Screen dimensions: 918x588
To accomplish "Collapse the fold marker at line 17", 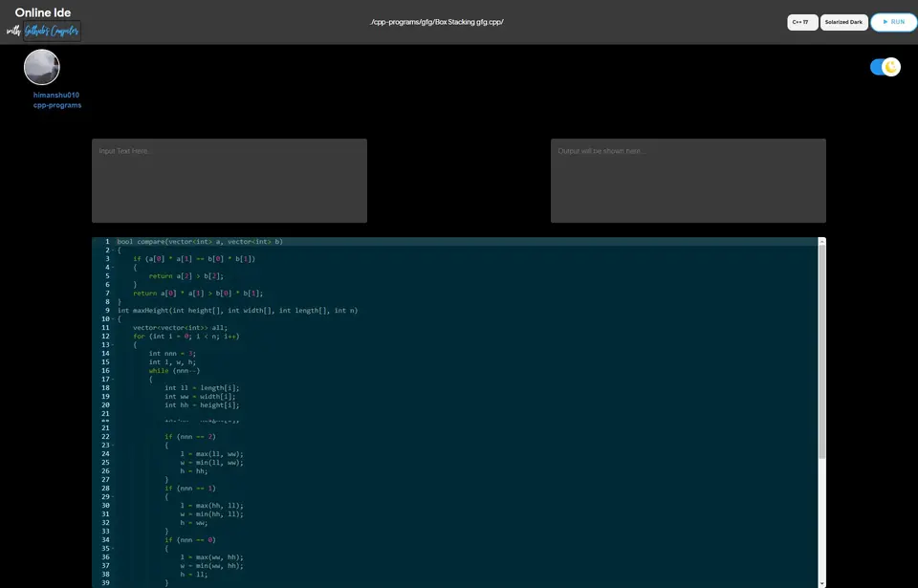I will point(113,380).
